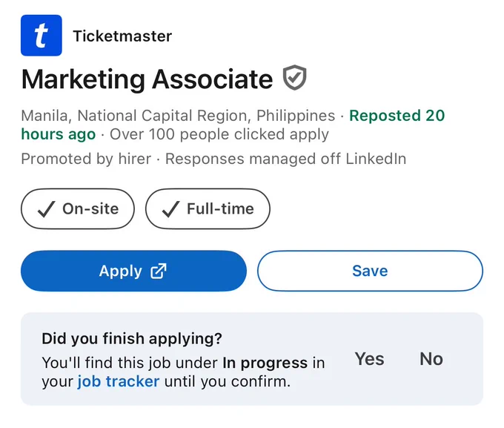
Task: Toggle the On-site workplace chip
Action: click(78, 209)
